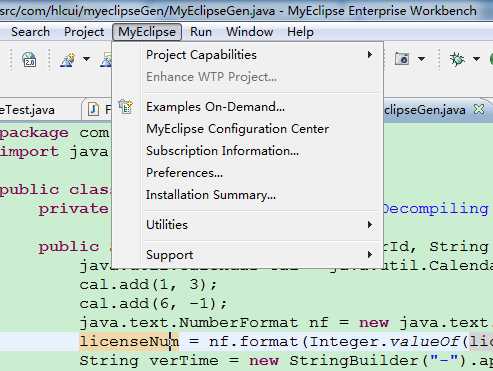Screen dimensions: 493x371
Task: Open dropdown next to snapshot icon
Action: tap(422, 59)
